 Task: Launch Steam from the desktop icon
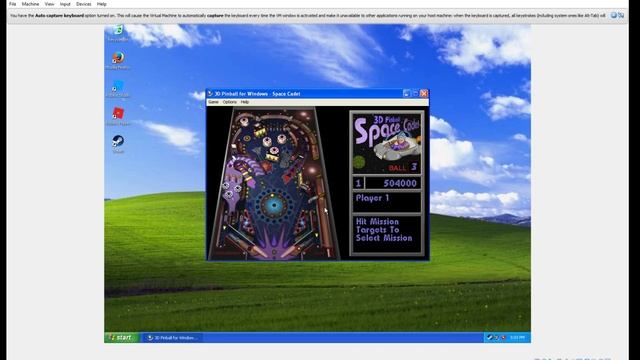(118, 143)
